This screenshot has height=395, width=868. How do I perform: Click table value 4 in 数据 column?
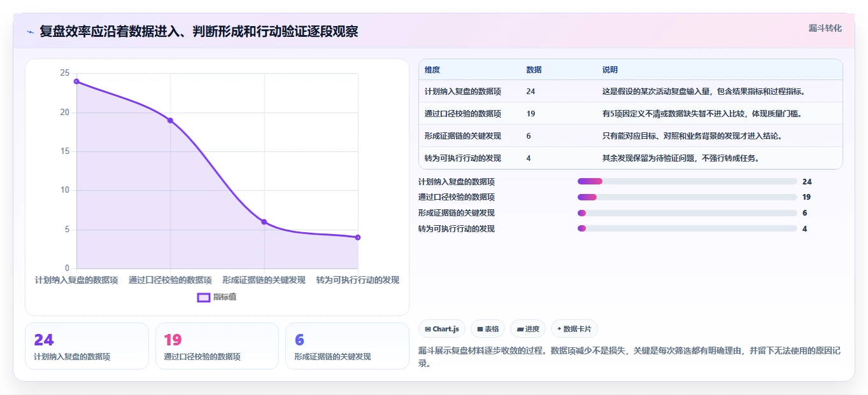(529, 158)
